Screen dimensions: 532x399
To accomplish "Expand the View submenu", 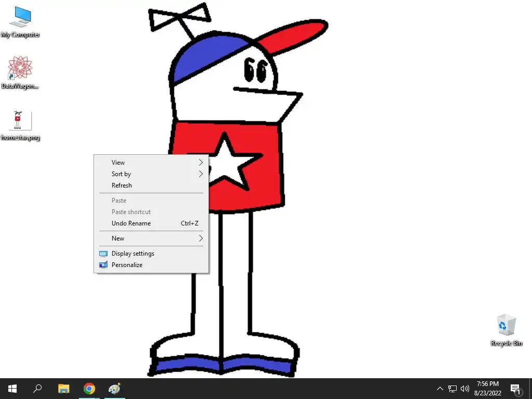I will pyautogui.click(x=151, y=163).
